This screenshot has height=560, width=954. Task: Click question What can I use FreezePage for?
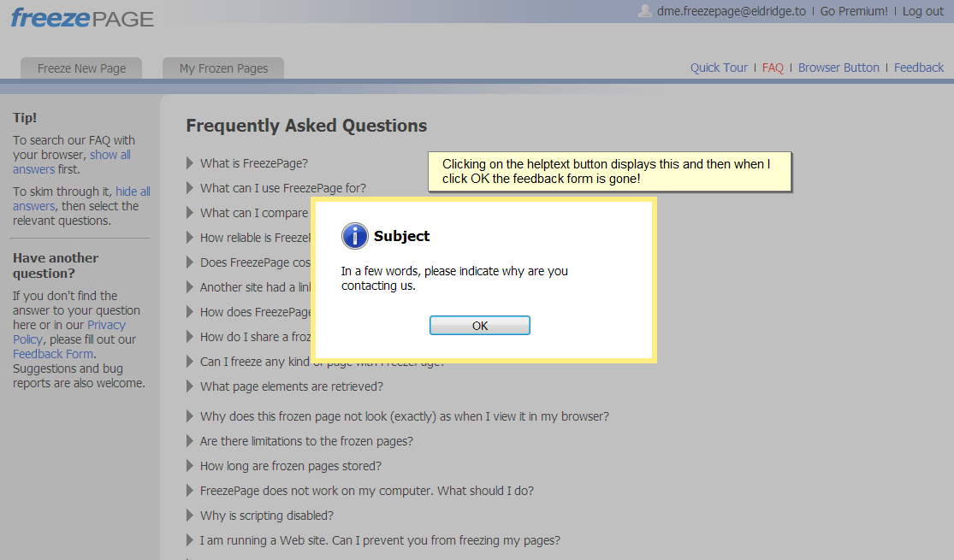point(283,188)
